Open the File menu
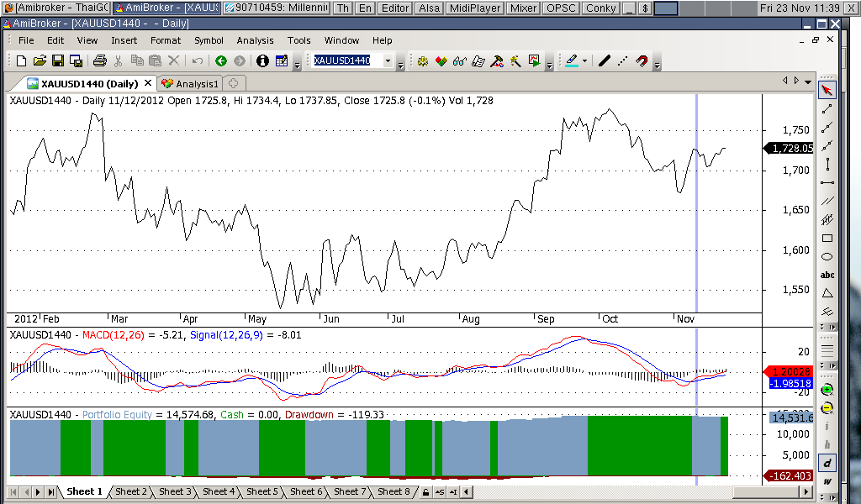Screen dimensions: 861x504 26,40
